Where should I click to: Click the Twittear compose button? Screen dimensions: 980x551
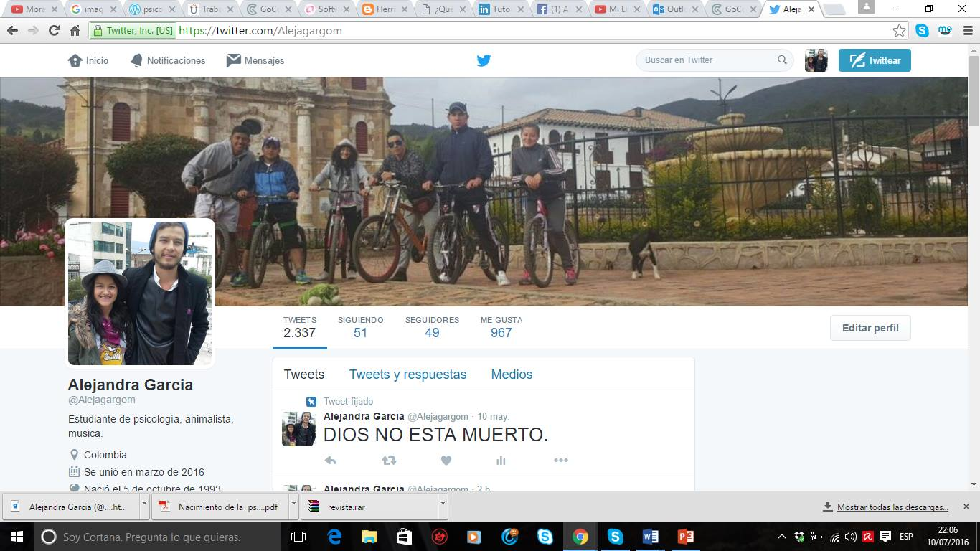tap(875, 60)
